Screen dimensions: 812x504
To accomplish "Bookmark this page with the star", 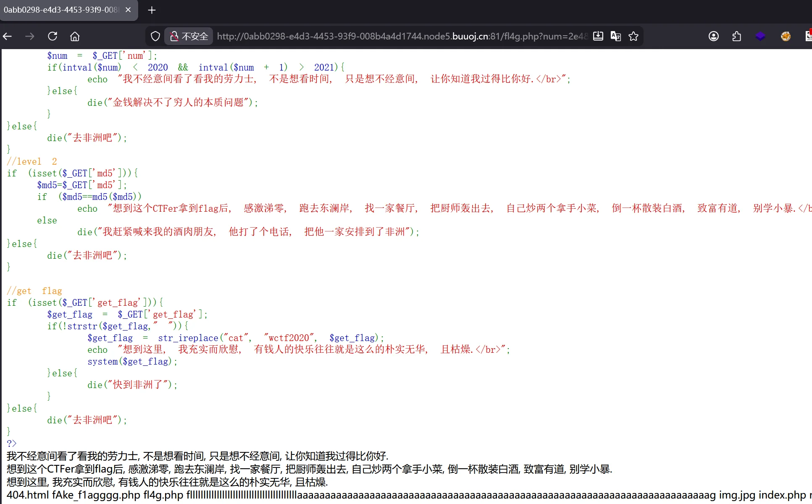I will [633, 37].
